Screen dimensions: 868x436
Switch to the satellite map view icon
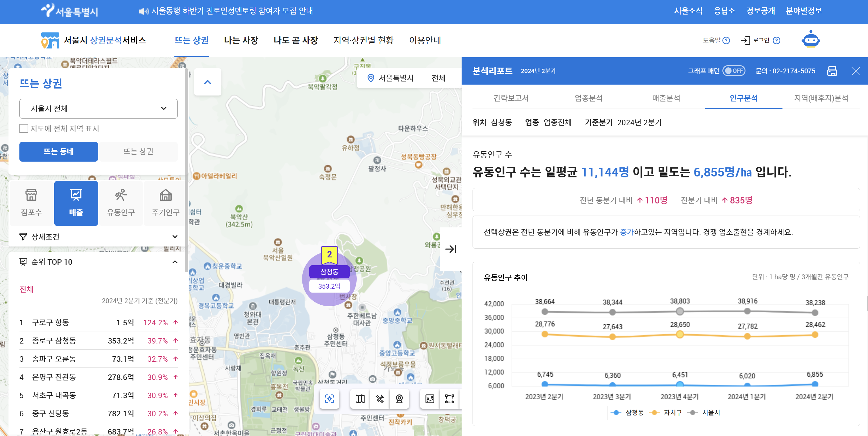tap(380, 399)
